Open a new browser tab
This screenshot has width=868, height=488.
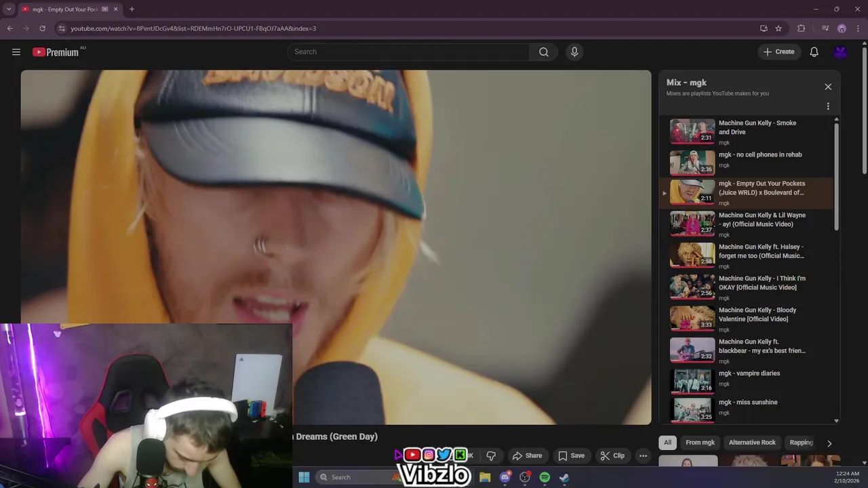click(x=132, y=9)
